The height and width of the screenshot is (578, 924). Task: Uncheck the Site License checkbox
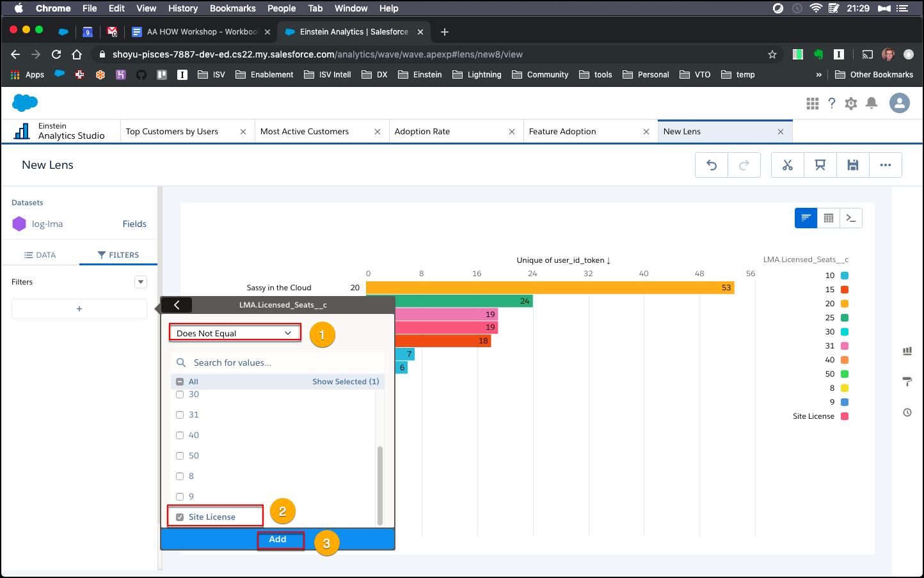(x=180, y=517)
